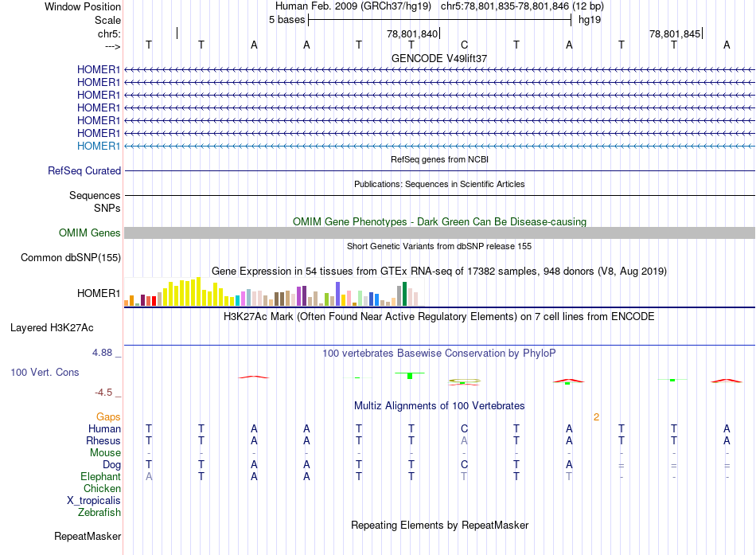Click the Zebrafish species label
Image resolution: width=756 pixels, height=555 pixels.
pyautogui.click(x=99, y=513)
